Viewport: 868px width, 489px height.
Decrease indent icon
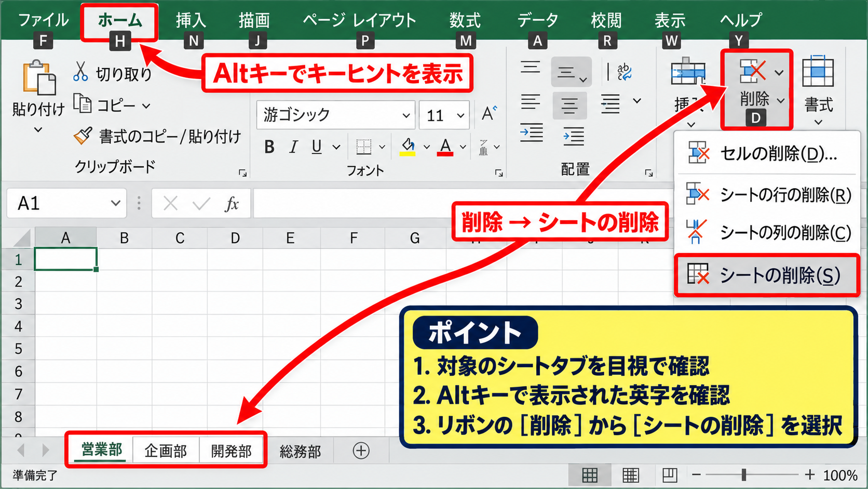532,133
